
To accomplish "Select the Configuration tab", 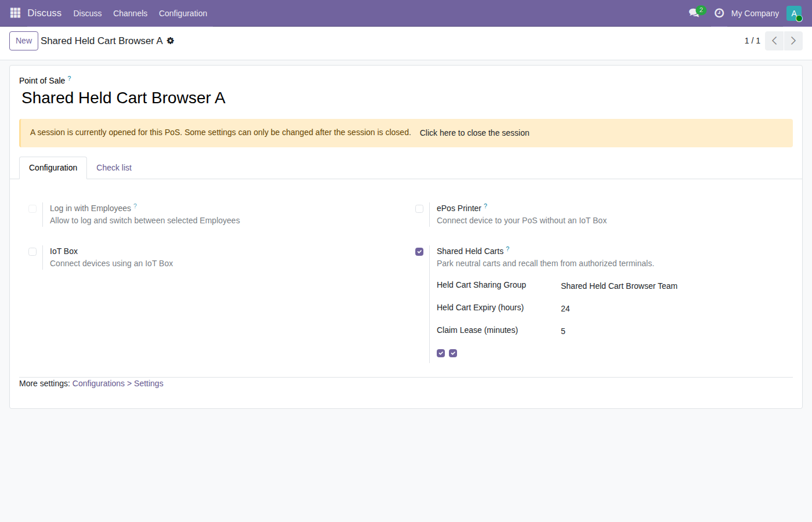I will [53, 168].
